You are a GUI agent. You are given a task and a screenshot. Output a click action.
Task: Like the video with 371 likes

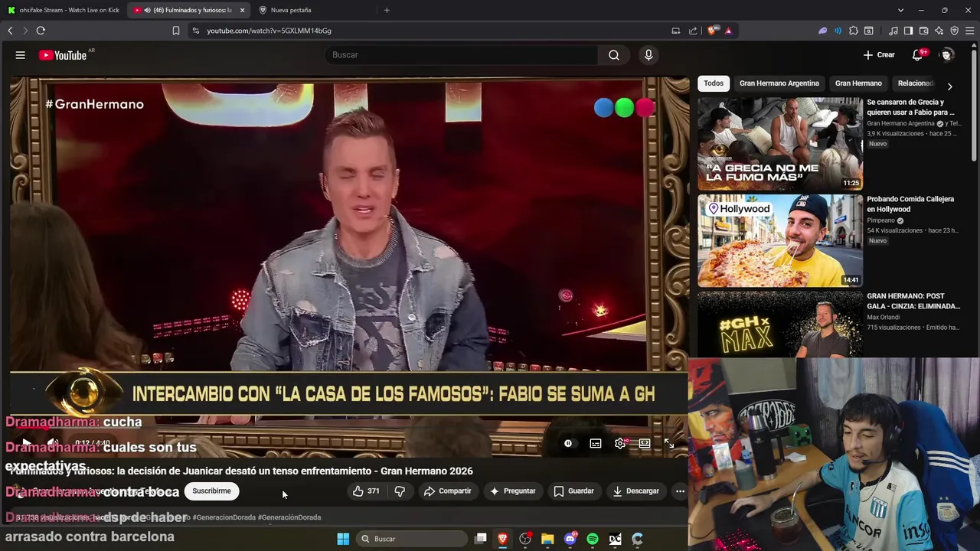(366, 491)
